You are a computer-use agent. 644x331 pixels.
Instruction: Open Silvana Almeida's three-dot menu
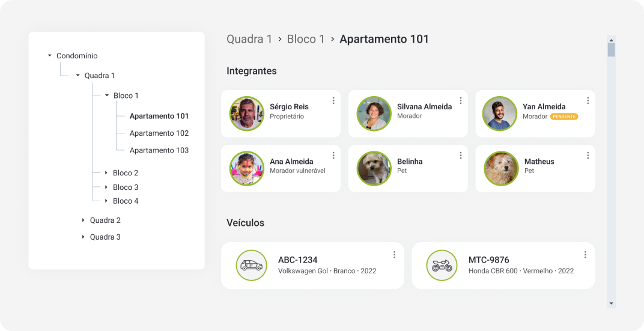[x=461, y=101]
